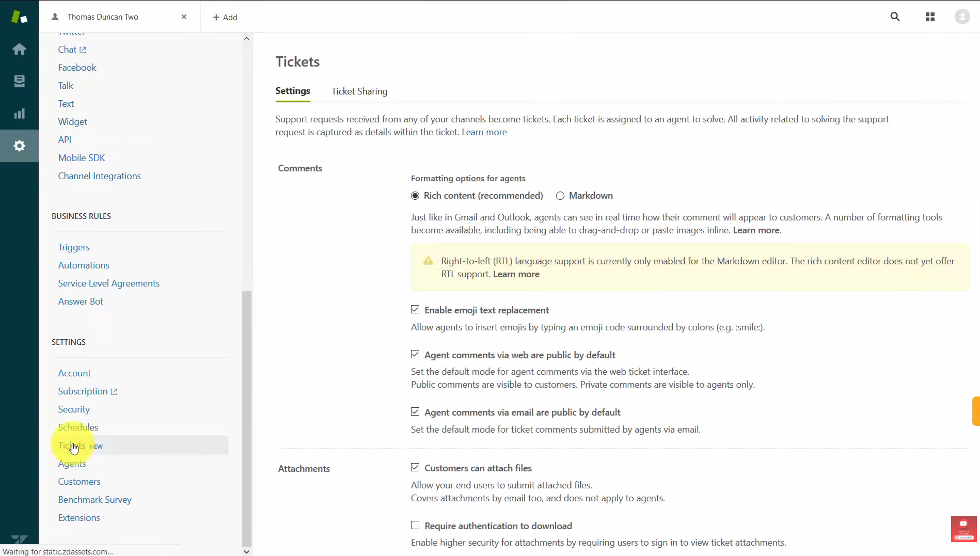Select Tickets NEW in settings list
The width and height of the screenshot is (980, 556).
tap(140, 446)
